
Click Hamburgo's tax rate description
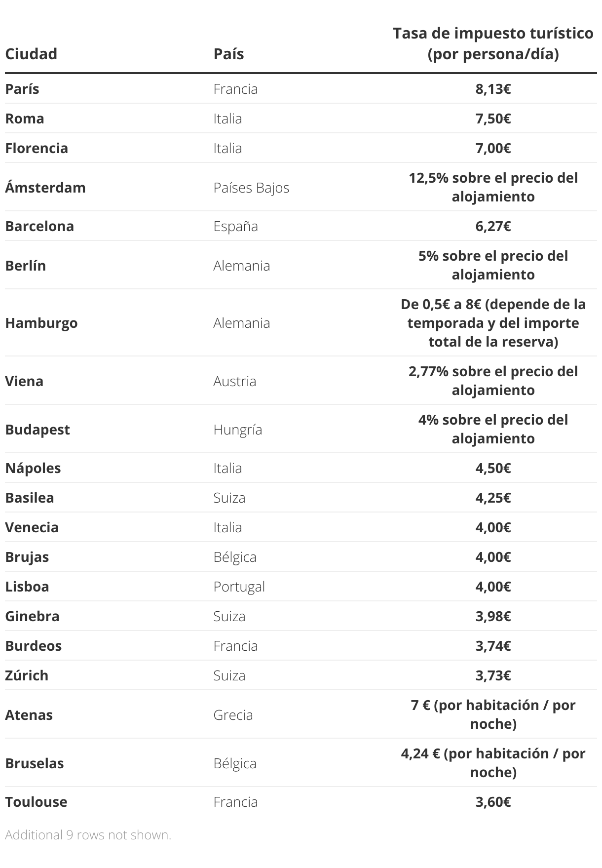493,323
